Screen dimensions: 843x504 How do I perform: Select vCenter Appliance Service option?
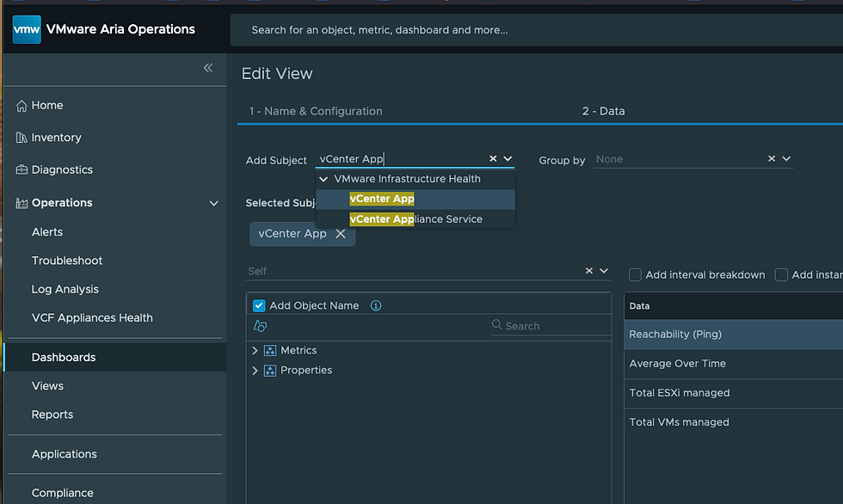click(416, 219)
